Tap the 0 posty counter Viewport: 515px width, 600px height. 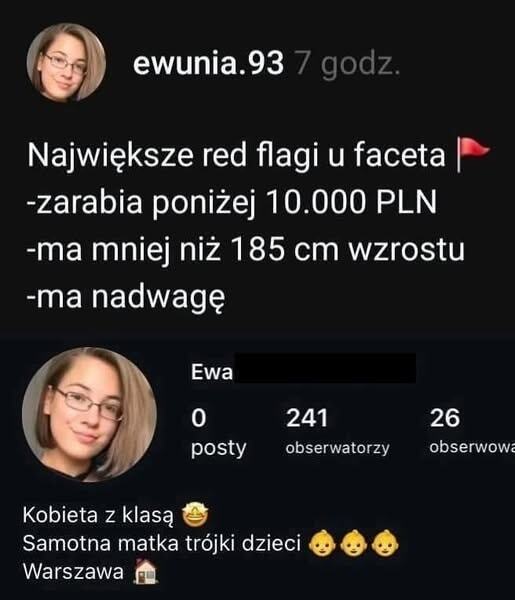(218, 433)
